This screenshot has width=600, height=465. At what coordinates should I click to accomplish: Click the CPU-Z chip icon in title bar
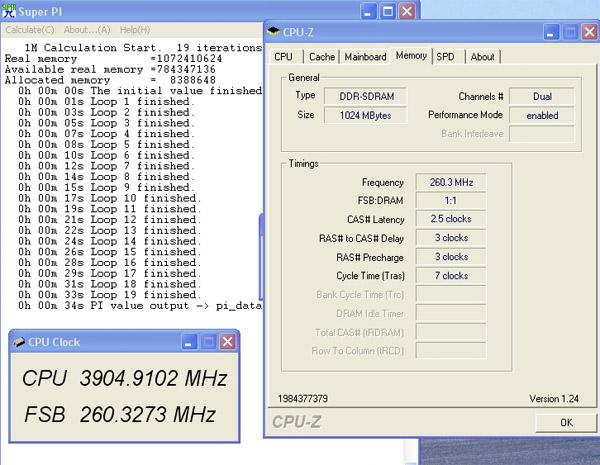click(x=273, y=31)
